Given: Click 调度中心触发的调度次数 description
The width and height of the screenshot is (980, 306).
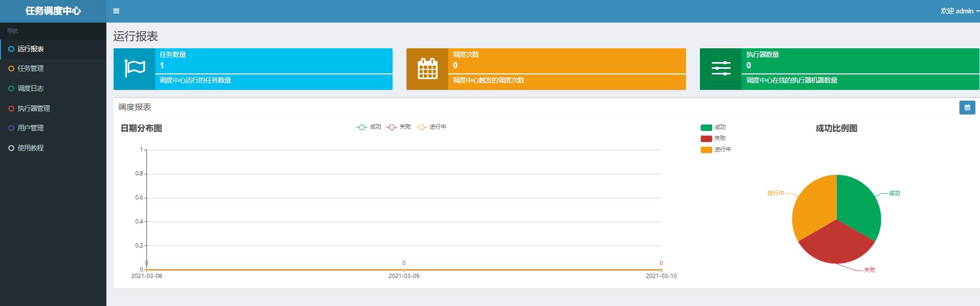Looking at the screenshot, I should click(488, 80).
